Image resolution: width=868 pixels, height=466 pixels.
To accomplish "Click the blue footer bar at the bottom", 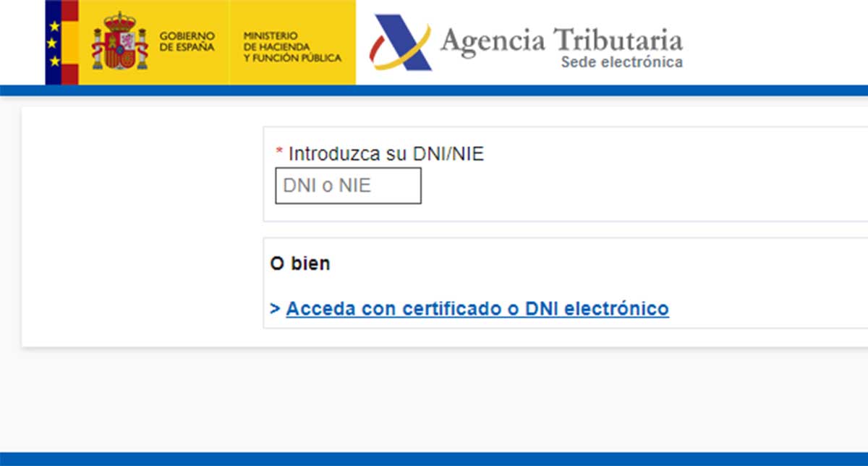I will coord(434,459).
